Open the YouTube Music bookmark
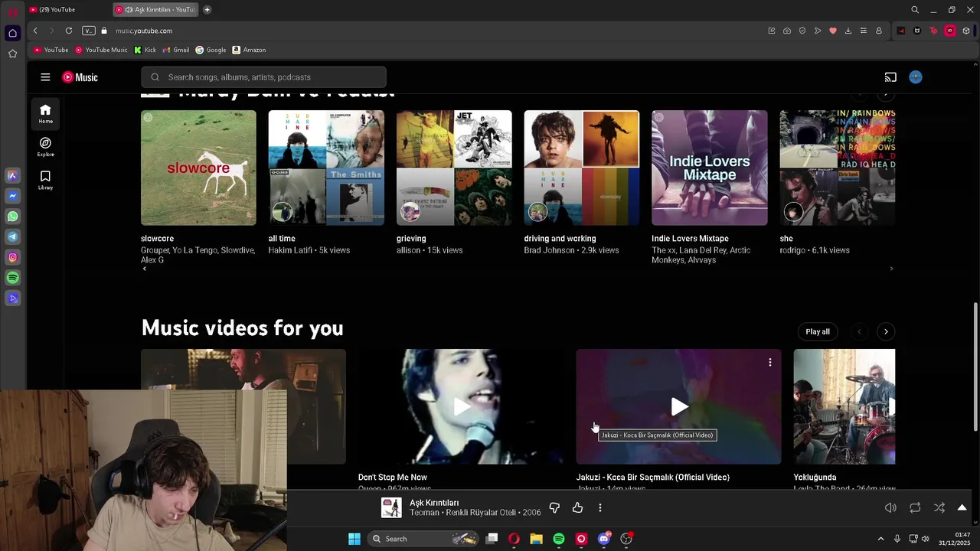980x551 pixels. click(x=101, y=50)
